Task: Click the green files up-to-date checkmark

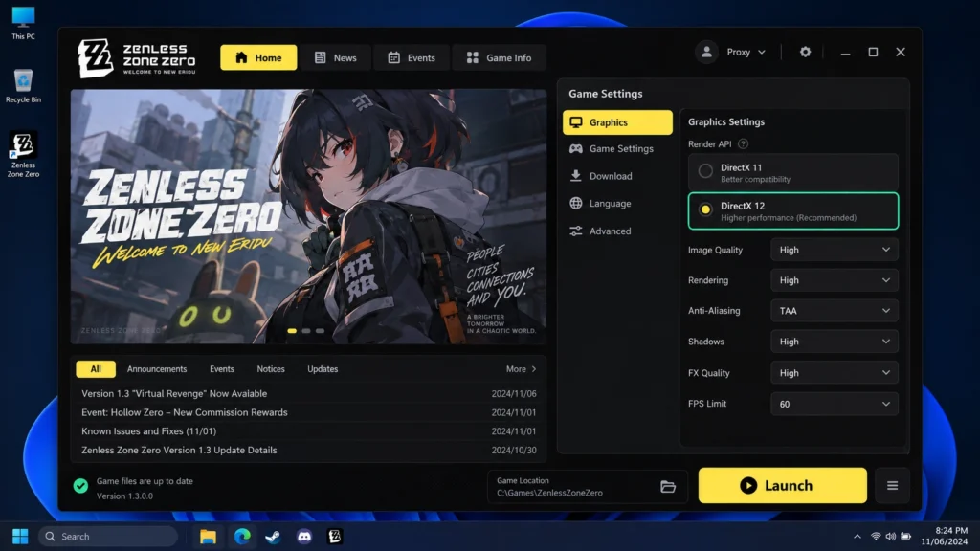Action: tap(80, 485)
